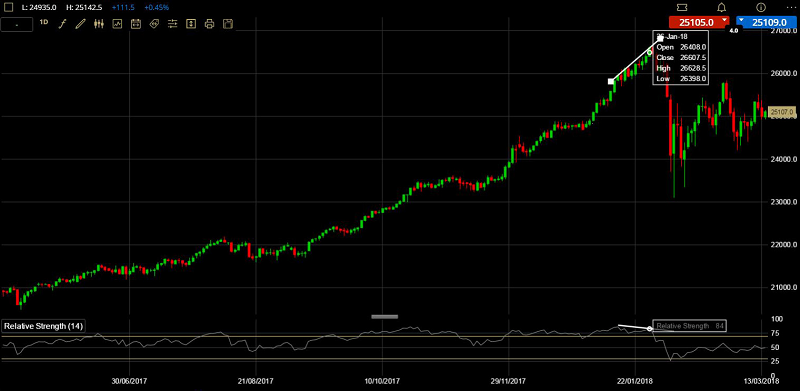Viewport: 800px width, 391px height.
Task: Open the deal ticket icon at top right
Action: [682, 7]
